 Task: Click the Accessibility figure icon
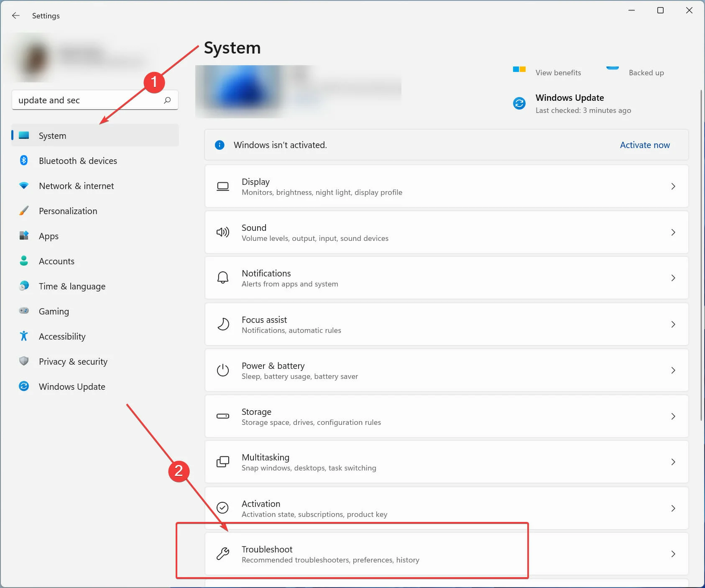pos(24,336)
